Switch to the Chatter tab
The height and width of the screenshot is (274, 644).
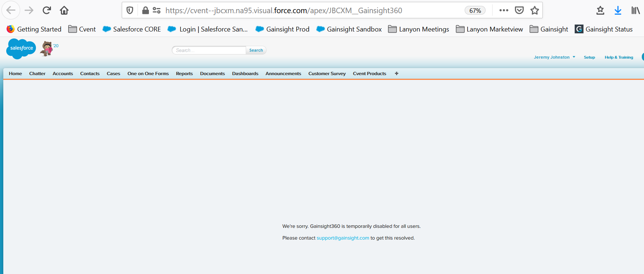(37, 74)
